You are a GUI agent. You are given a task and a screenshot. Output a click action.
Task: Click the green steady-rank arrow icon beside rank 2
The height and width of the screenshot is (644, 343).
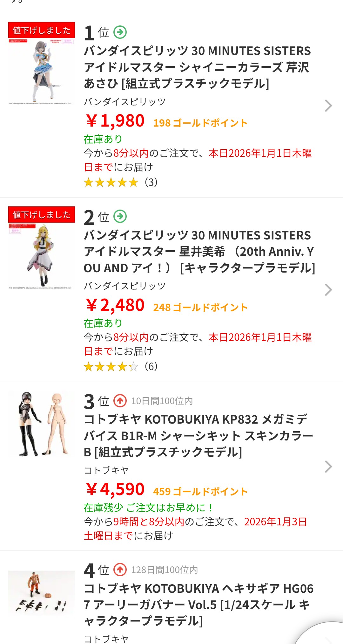pyautogui.click(x=120, y=217)
